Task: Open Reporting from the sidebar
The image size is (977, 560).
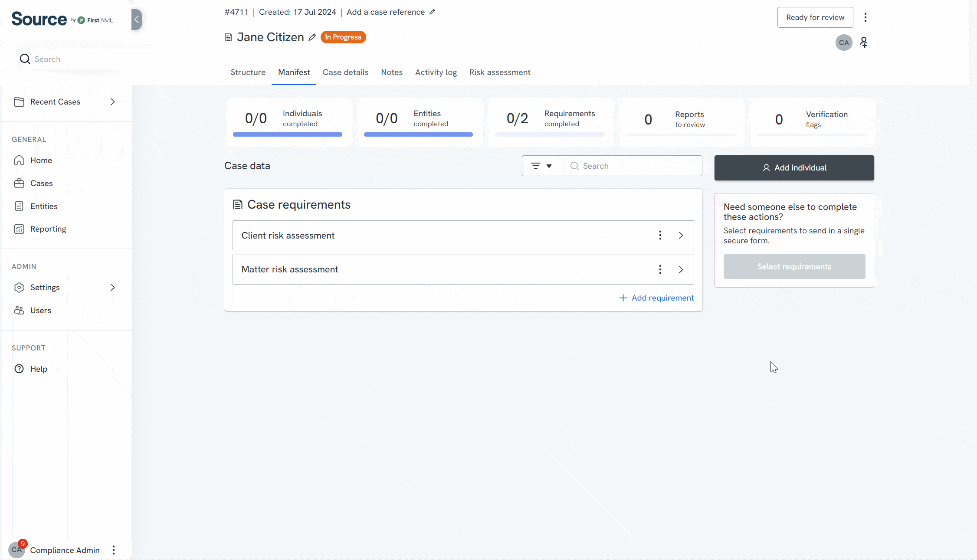Action: tap(48, 229)
